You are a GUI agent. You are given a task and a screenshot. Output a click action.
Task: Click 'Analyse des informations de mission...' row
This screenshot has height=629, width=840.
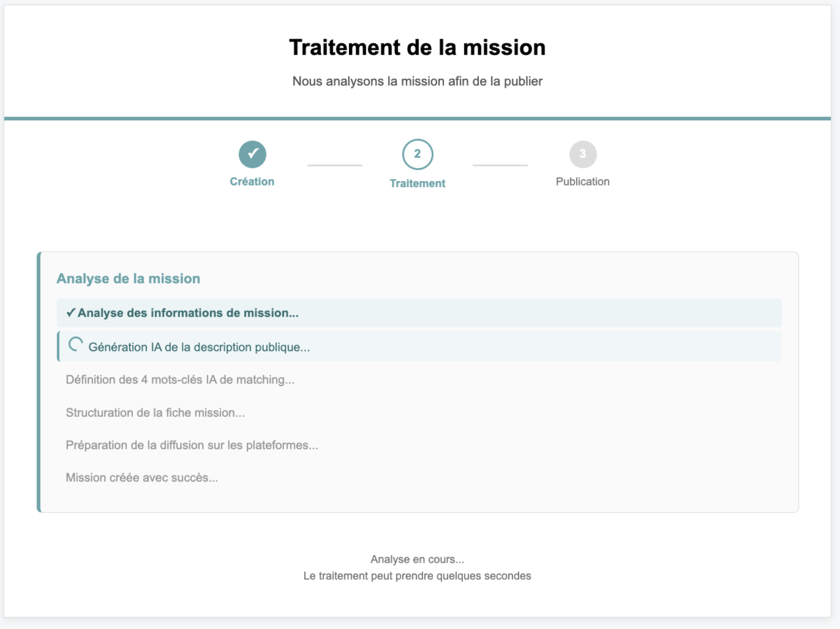click(419, 313)
